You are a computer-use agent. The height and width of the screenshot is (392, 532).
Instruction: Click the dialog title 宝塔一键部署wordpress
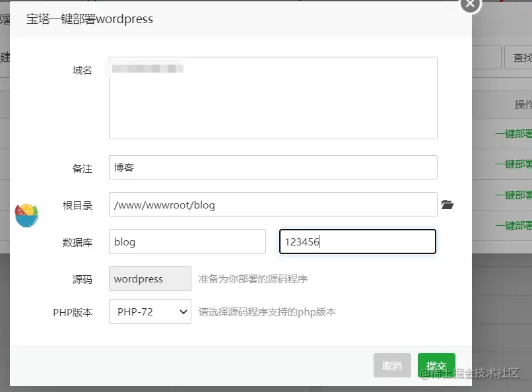click(90, 19)
